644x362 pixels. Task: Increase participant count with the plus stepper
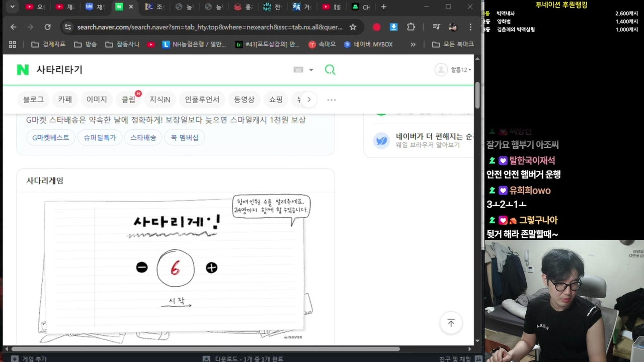click(212, 267)
